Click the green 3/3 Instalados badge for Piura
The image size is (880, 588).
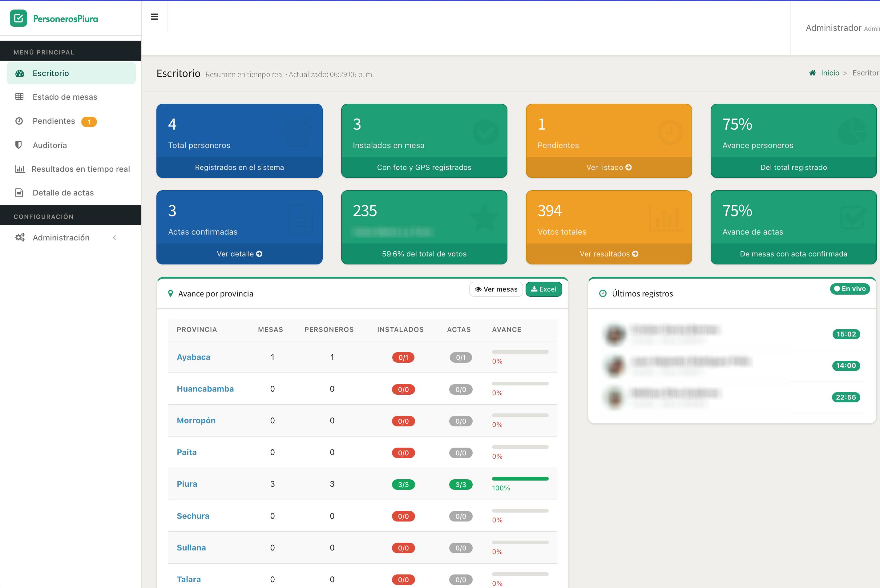[x=403, y=485]
